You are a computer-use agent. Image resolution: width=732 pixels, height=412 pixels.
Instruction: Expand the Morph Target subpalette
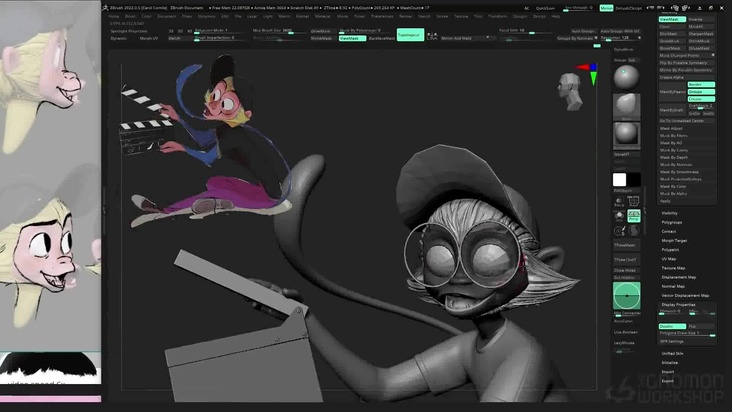(x=674, y=241)
